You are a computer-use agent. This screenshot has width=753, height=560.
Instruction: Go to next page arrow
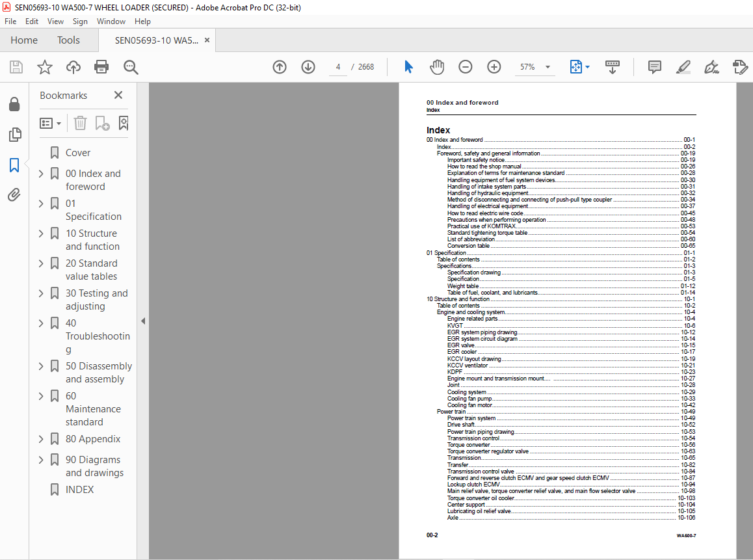click(308, 67)
